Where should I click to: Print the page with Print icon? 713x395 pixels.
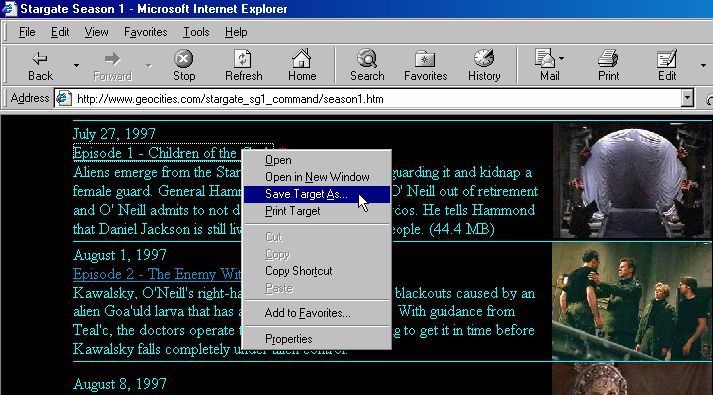tap(608, 58)
